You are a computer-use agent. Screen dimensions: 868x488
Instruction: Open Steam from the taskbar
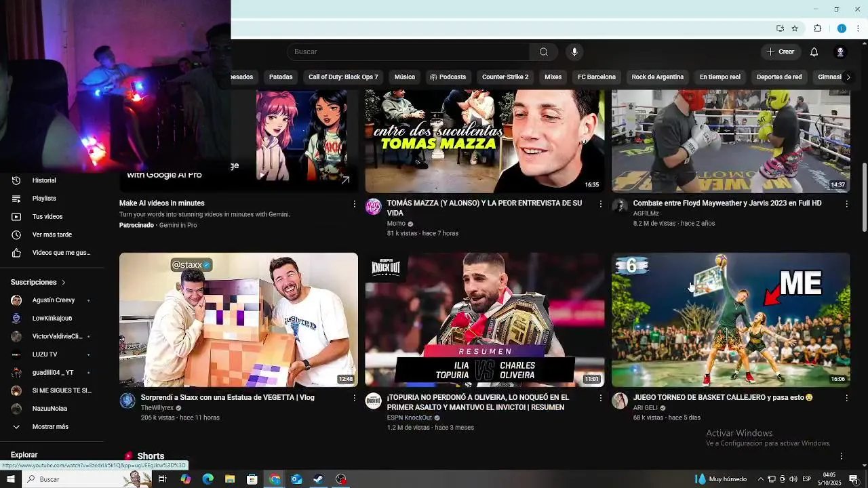(318, 479)
